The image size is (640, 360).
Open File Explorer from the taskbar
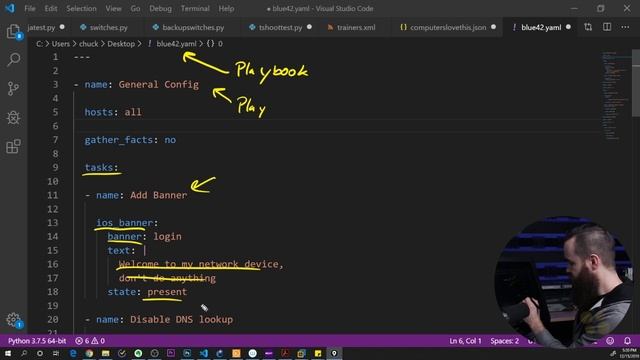106,353
